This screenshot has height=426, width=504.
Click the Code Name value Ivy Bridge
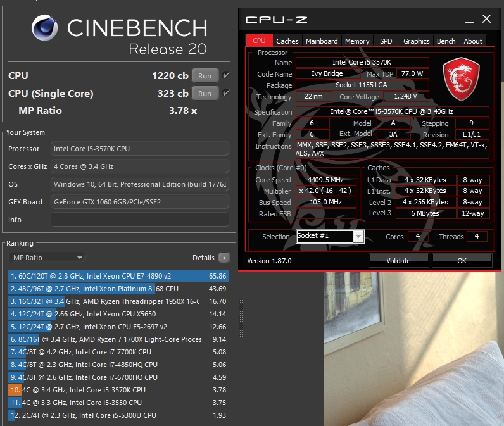(x=327, y=73)
